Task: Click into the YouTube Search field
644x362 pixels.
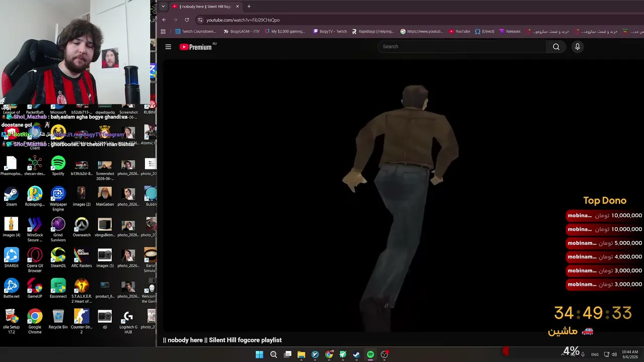Action: (462, 47)
